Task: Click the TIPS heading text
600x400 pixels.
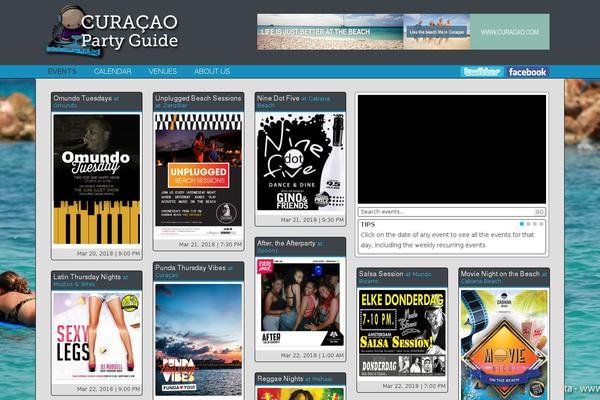Action: pyautogui.click(x=367, y=225)
